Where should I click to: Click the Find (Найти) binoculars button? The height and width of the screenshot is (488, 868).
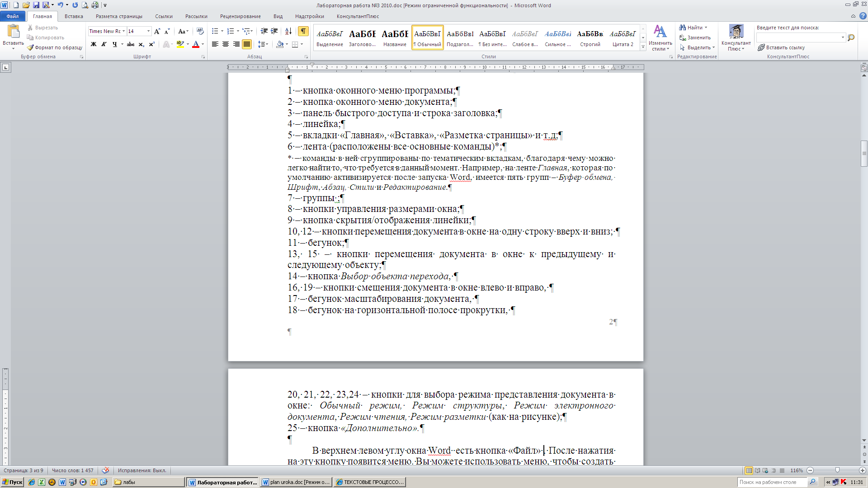click(692, 28)
